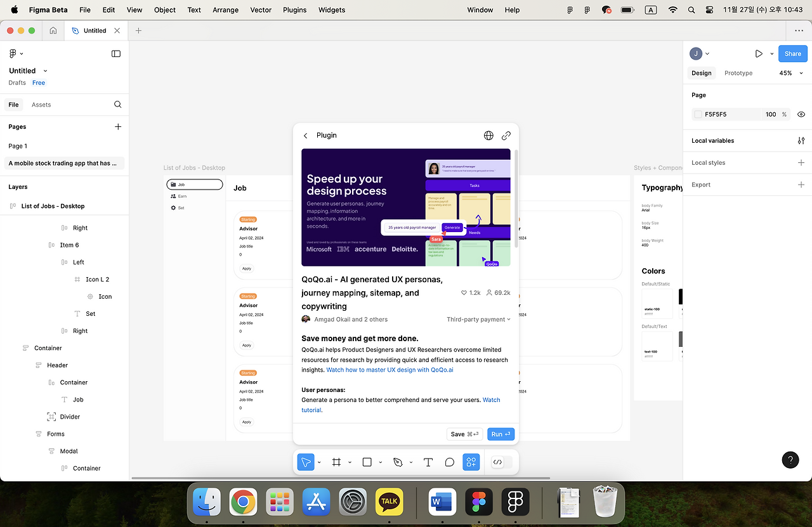
Task: Click the J user avatar
Action: click(696, 54)
